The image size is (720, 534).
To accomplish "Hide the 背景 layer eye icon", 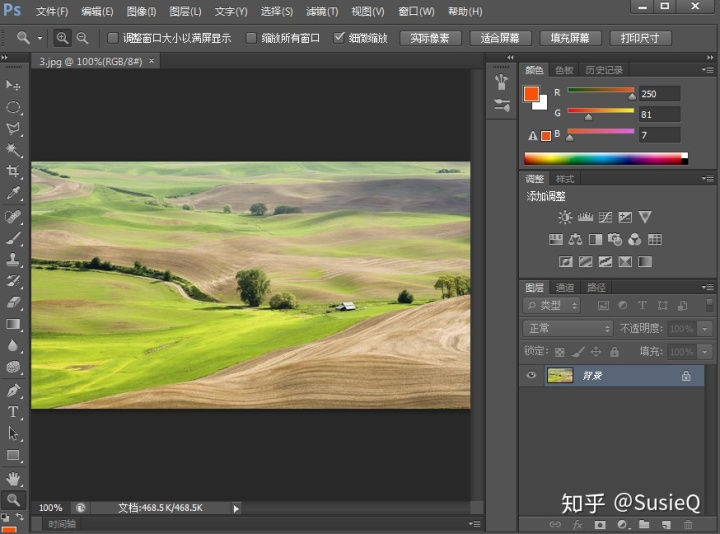I will (531, 375).
